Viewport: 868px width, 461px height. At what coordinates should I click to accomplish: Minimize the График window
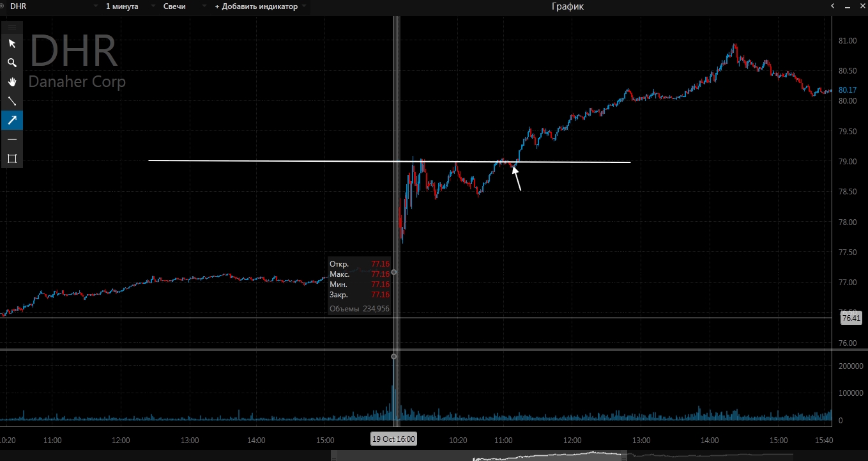click(x=846, y=6)
